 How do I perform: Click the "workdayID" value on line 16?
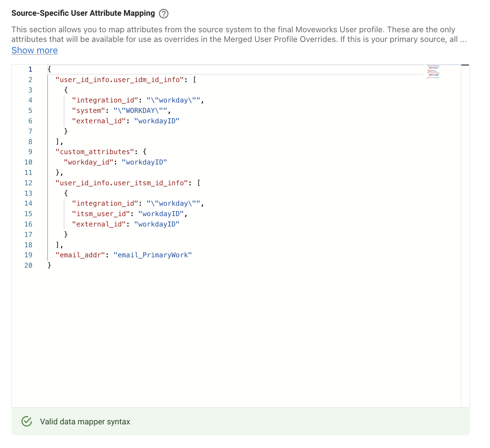click(157, 224)
